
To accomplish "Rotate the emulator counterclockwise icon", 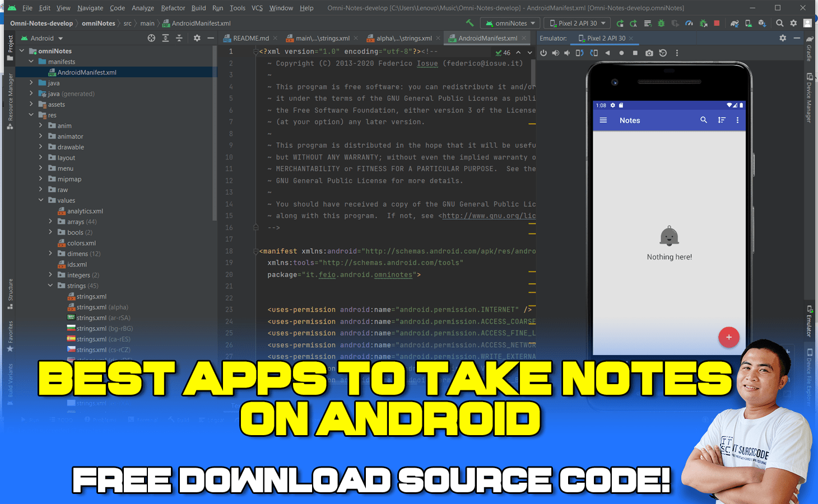I will point(580,53).
